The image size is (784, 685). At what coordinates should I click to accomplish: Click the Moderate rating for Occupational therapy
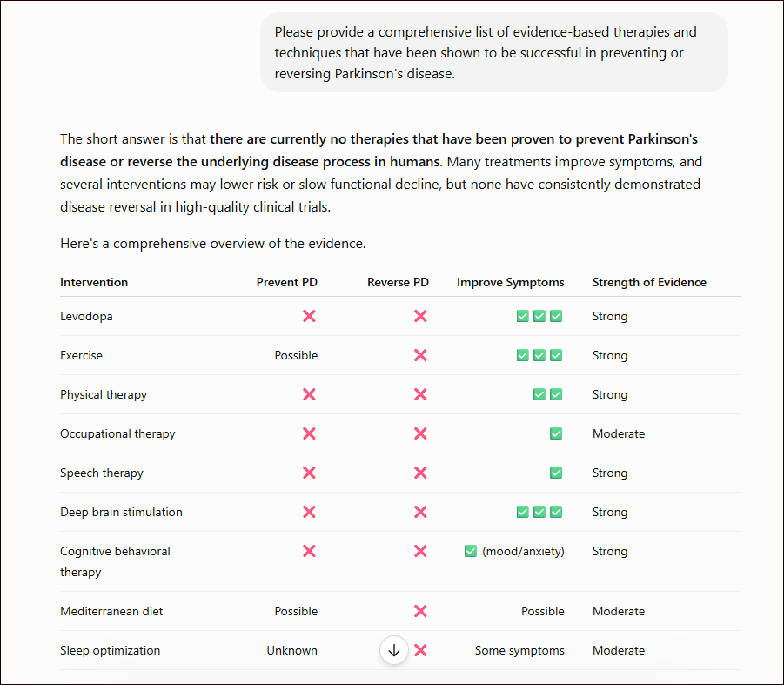click(x=619, y=433)
